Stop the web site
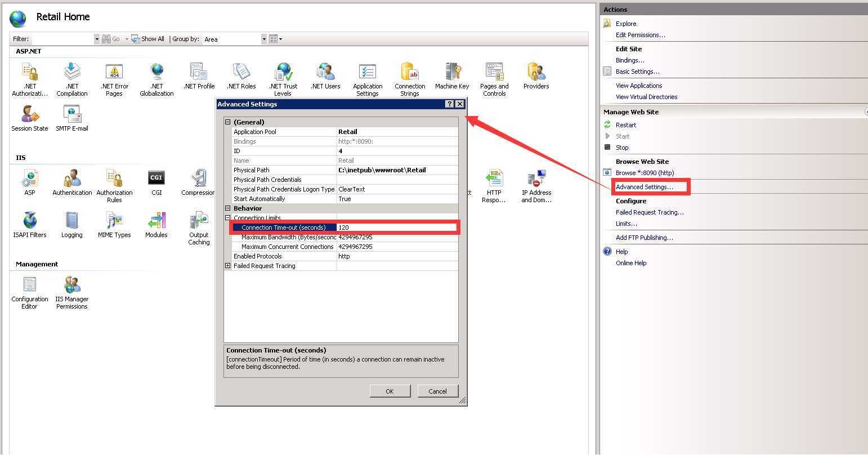 [622, 148]
